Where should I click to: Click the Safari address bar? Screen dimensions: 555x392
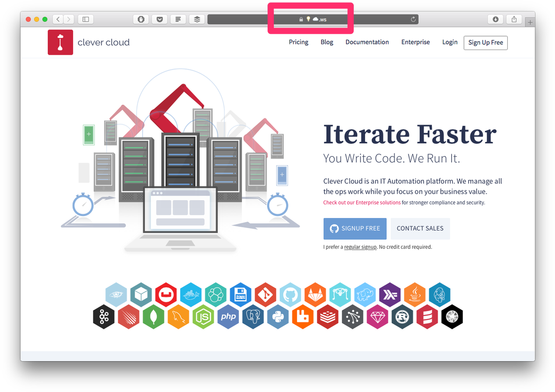click(312, 19)
